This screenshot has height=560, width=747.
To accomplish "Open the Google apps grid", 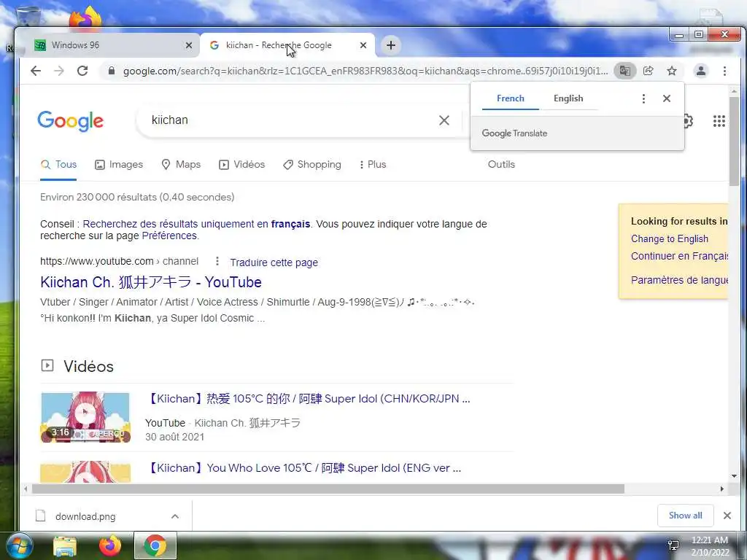I will click(719, 121).
